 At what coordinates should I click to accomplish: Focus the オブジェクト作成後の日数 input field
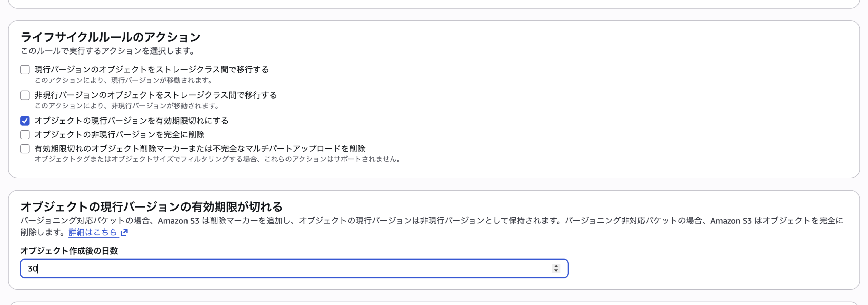(x=288, y=268)
